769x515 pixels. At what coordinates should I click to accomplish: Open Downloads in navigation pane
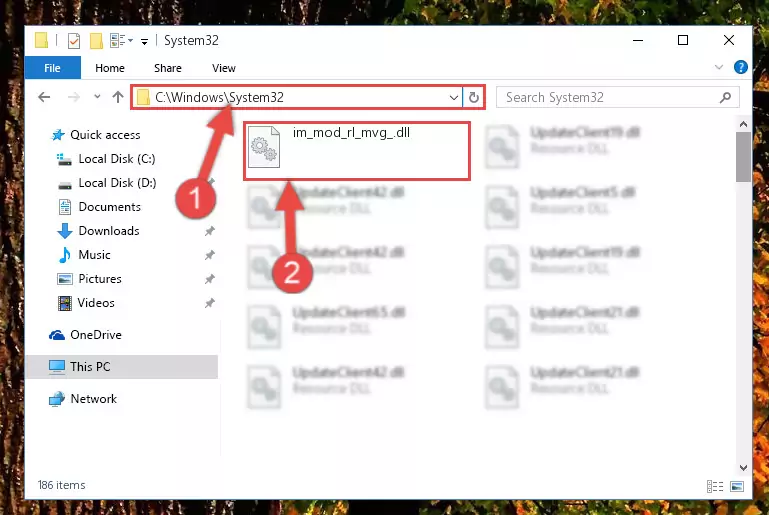coord(109,231)
